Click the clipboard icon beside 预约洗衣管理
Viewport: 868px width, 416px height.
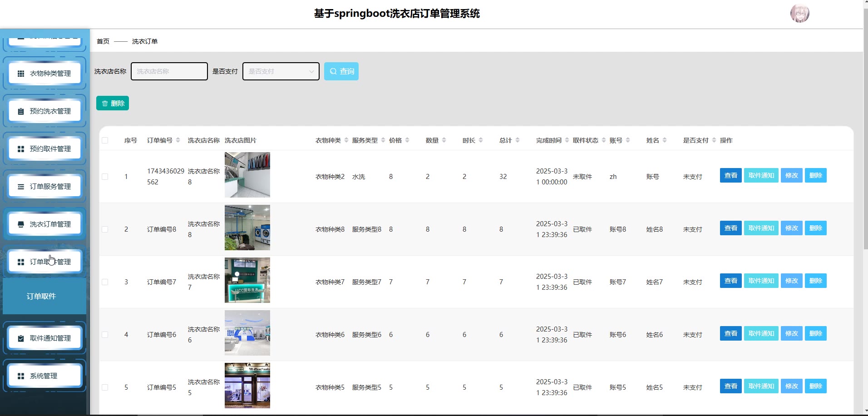21,111
